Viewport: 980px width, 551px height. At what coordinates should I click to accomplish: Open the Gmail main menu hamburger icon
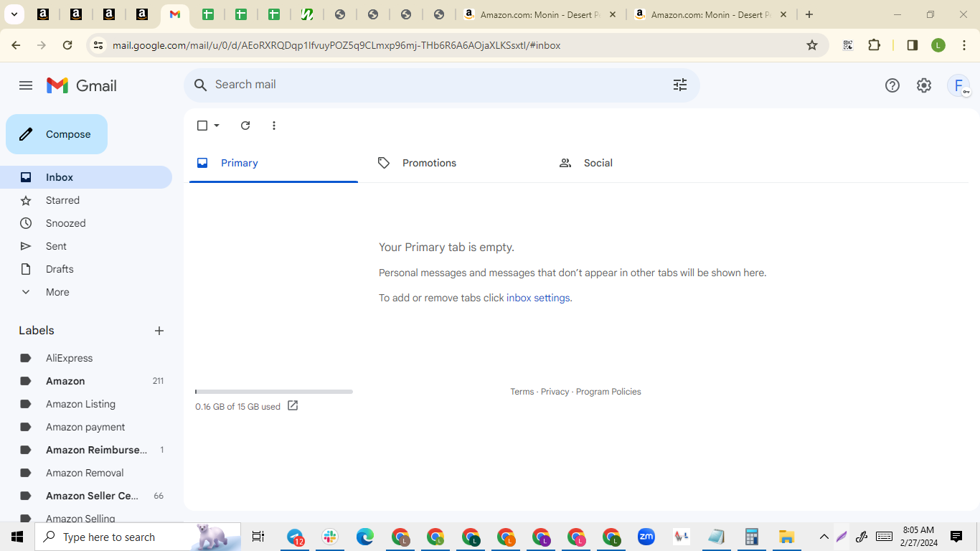tap(26, 85)
